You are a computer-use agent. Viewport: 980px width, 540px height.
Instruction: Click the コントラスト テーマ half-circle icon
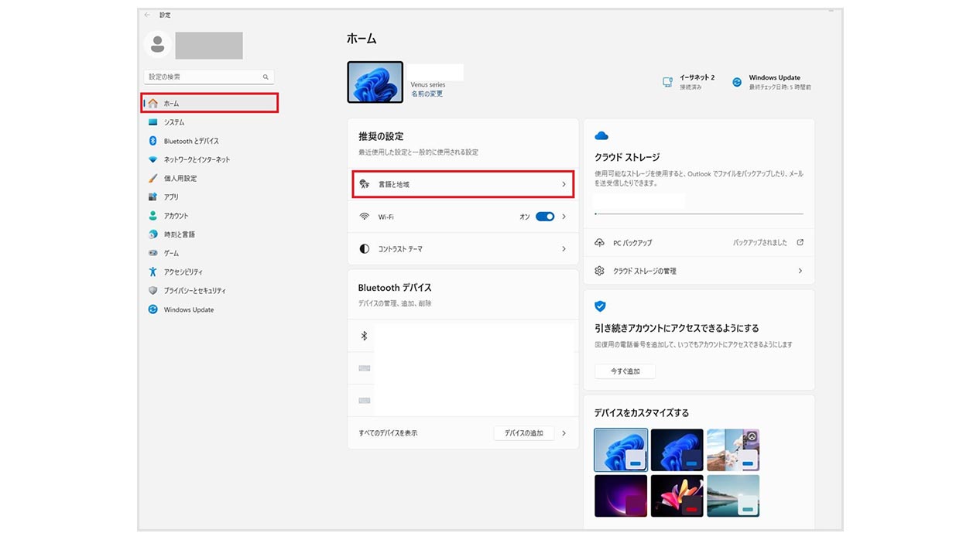click(x=365, y=249)
